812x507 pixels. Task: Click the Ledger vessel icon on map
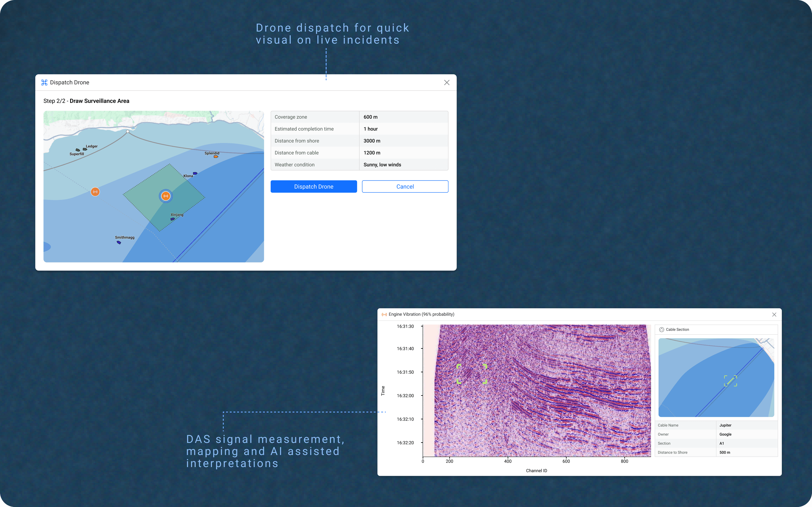tap(85, 149)
